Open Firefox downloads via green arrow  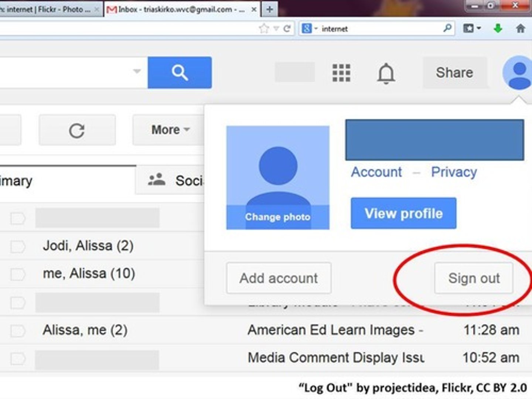coord(498,28)
